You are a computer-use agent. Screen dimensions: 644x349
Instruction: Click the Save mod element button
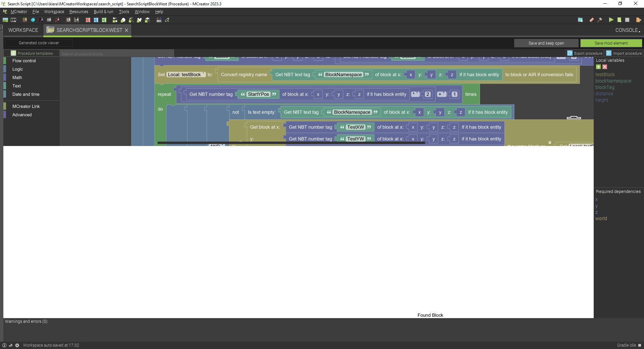[611, 43]
